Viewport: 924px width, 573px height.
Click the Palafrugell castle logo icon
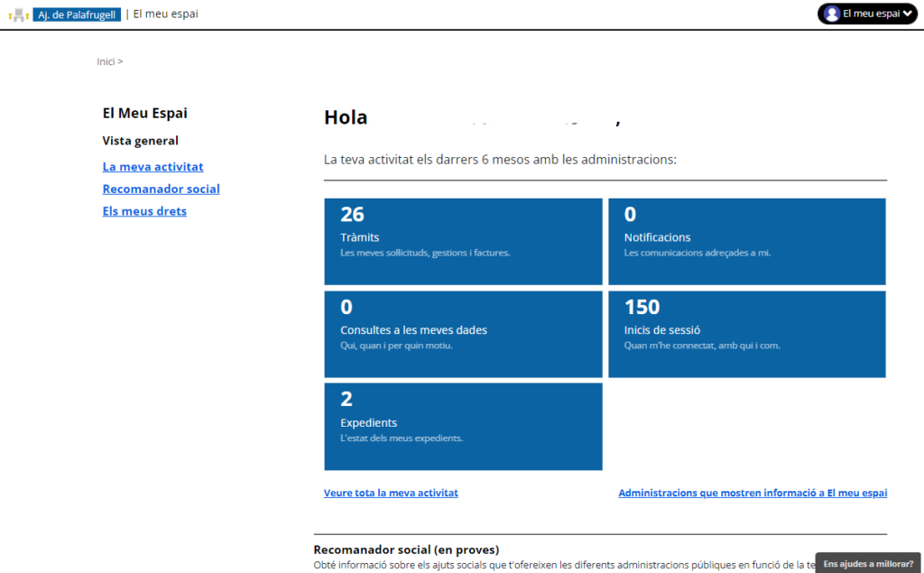click(18, 14)
